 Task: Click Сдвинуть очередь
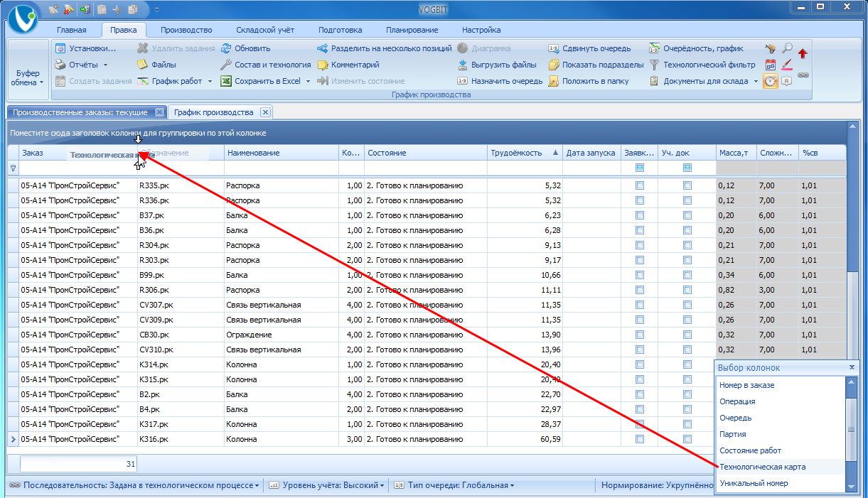(x=589, y=48)
